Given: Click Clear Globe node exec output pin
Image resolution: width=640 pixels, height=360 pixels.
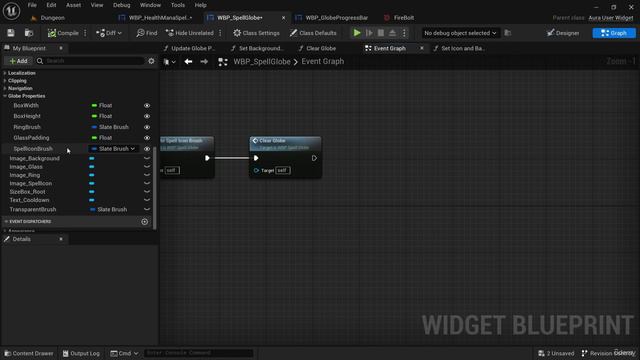Looking at the screenshot, I should (314, 158).
